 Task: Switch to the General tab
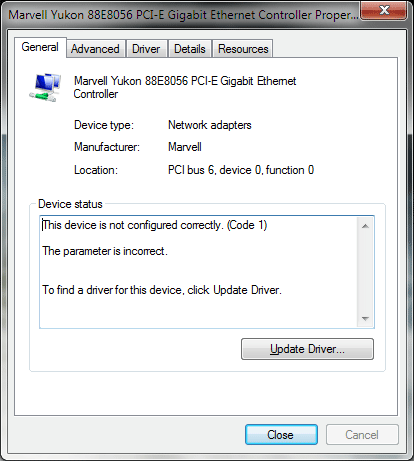[x=40, y=47]
